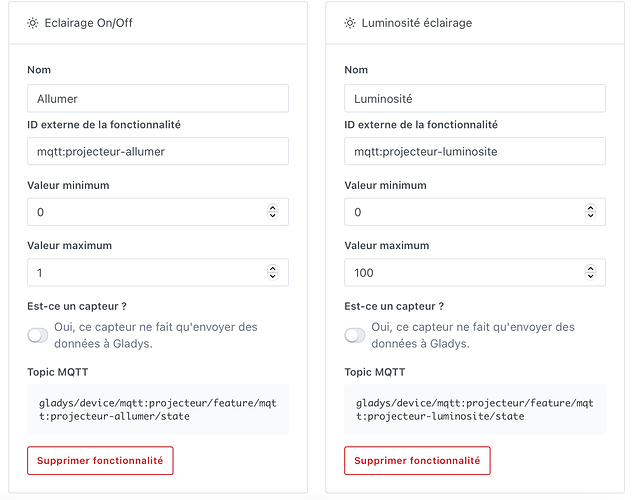Screen dimensions: 635x500
Task: Click the Nom field containing Allumer
Action: [158, 98]
